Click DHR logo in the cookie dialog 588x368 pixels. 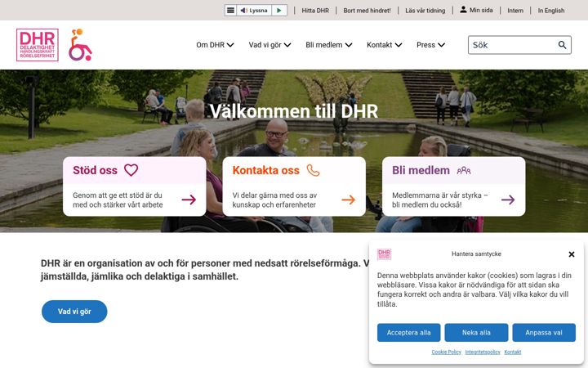[384, 254]
